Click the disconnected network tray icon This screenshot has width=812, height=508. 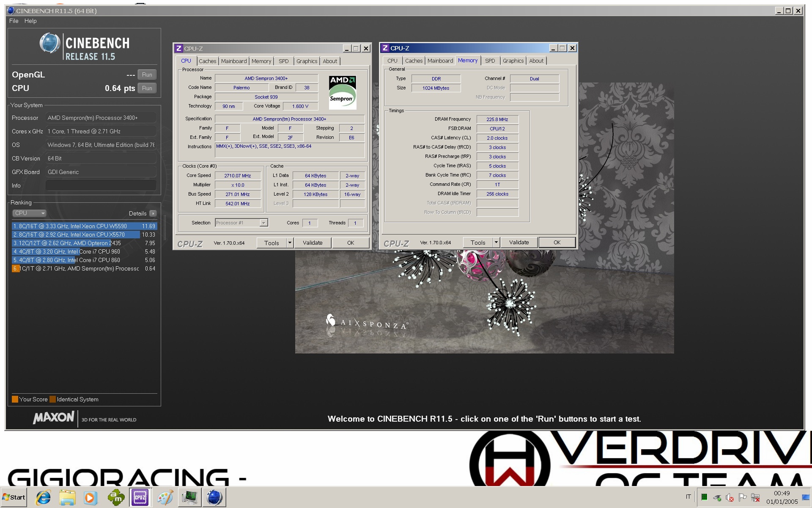tap(756, 497)
